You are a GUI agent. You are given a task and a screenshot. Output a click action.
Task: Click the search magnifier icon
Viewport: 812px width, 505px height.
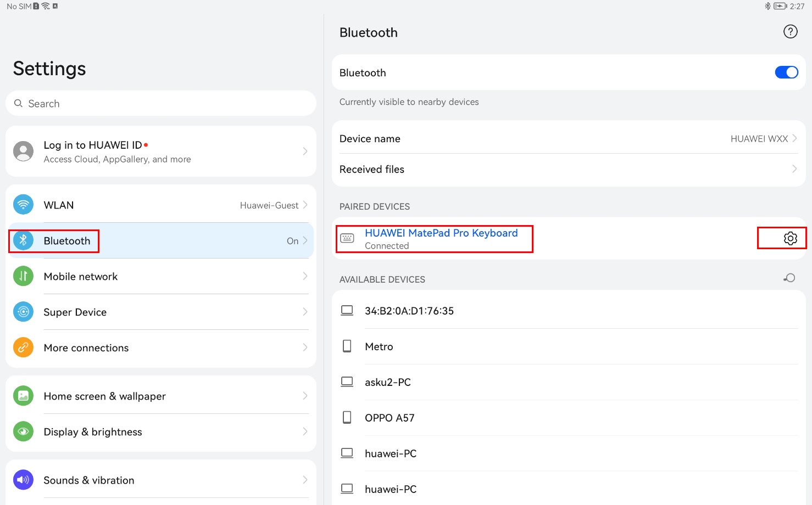[18, 103]
